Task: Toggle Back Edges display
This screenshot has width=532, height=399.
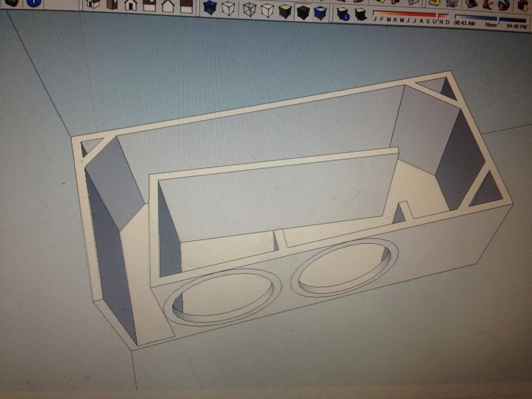Action: click(228, 8)
